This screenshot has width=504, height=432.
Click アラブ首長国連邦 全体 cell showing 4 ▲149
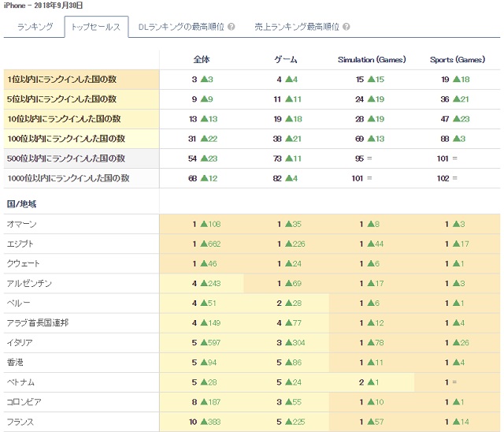[202, 323]
